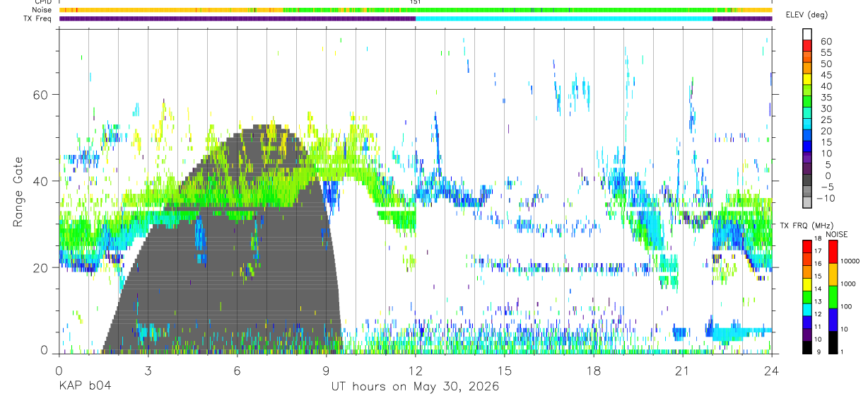Screen dimensions: 868x401
Task: Click NOISE legend label '1000'
Action: (849, 284)
